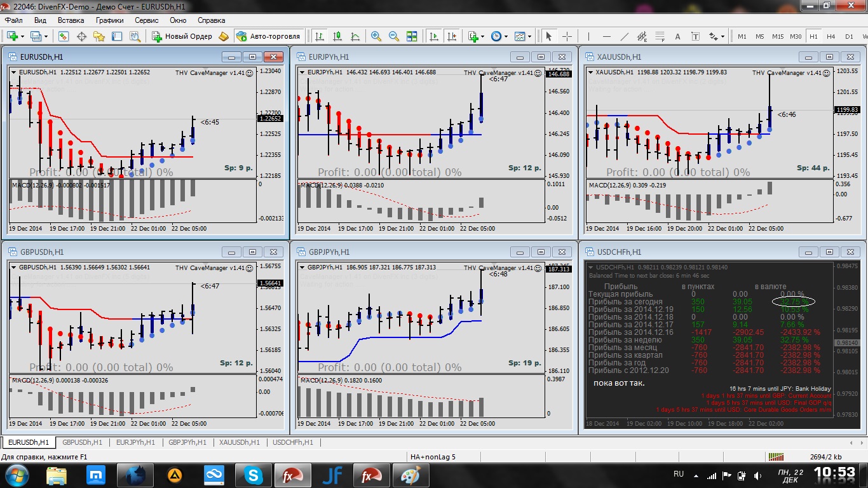
Task: Open the Navigator folder-star icon
Action: coord(99,36)
